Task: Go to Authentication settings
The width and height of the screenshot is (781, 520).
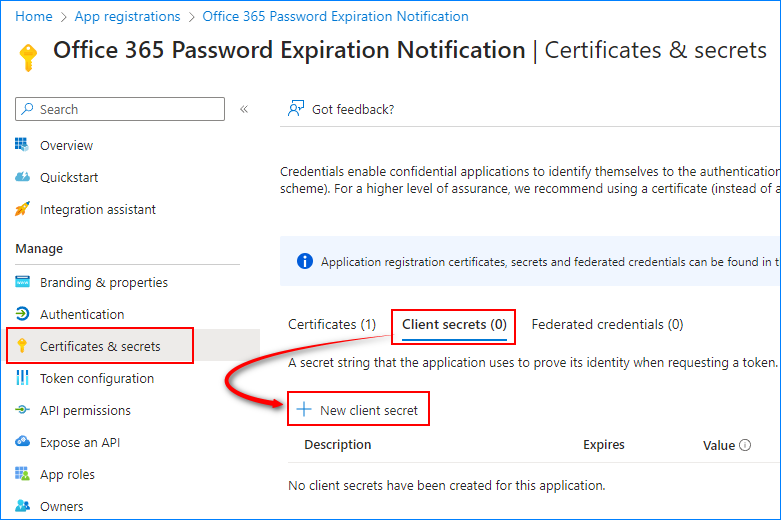Action: 82,314
